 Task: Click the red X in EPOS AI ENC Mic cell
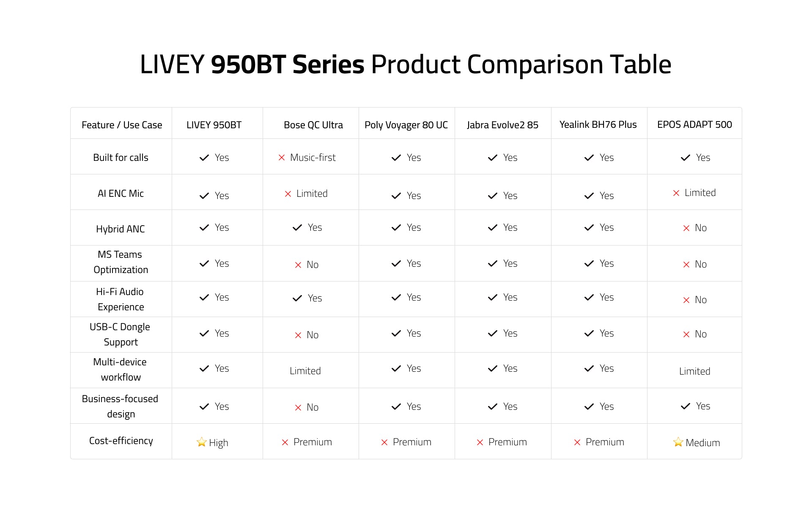[676, 193]
